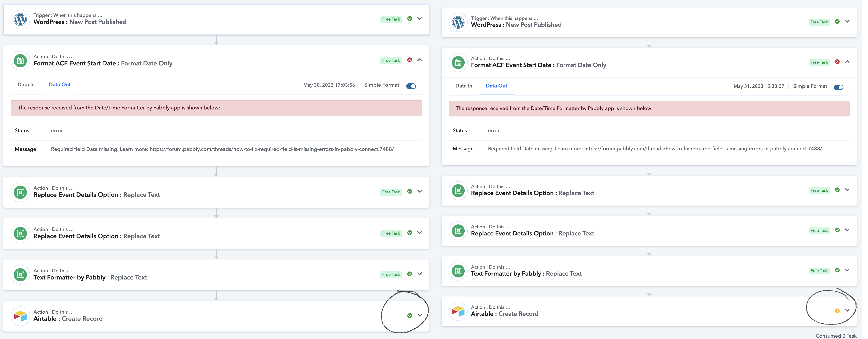Click left panel Status value error
This screenshot has width=868, height=339.
pyautogui.click(x=57, y=131)
